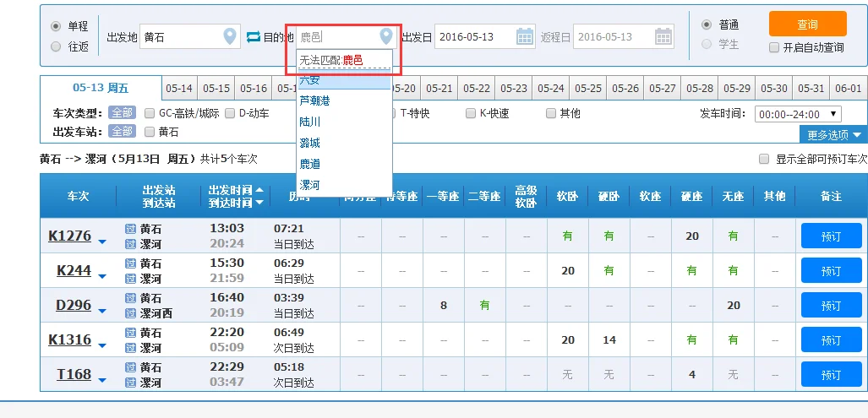
Task: Expand stop details arrow for K244
Action: 102,276
